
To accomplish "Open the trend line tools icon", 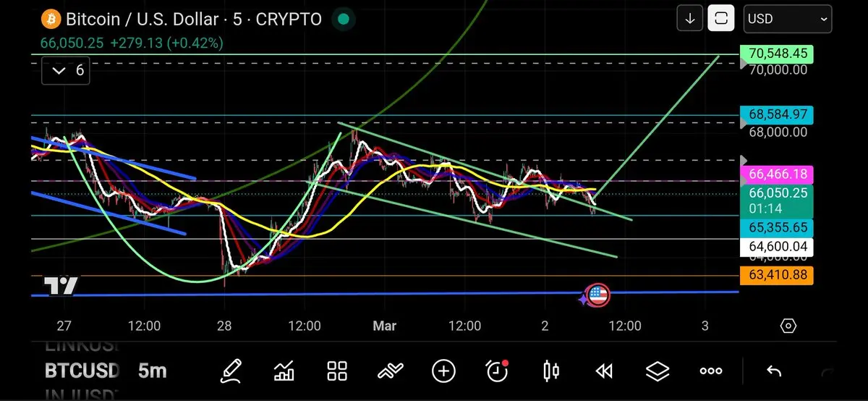I will (391, 371).
